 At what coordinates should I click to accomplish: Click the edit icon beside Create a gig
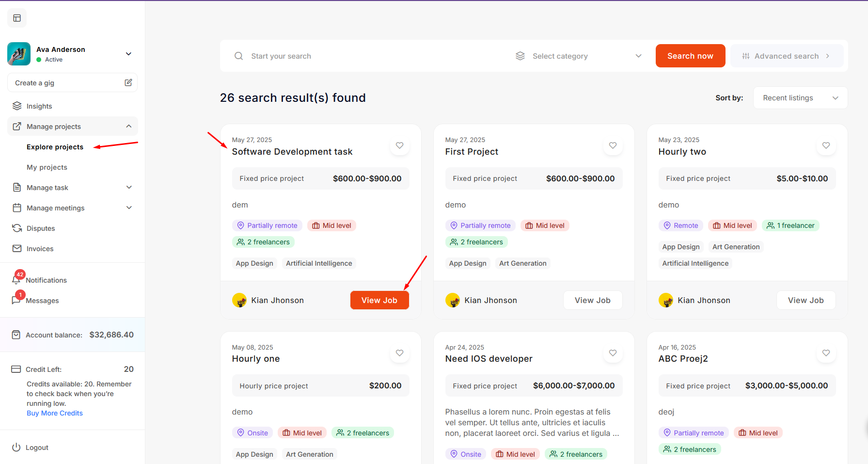pyautogui.click(x=128, y=83)
